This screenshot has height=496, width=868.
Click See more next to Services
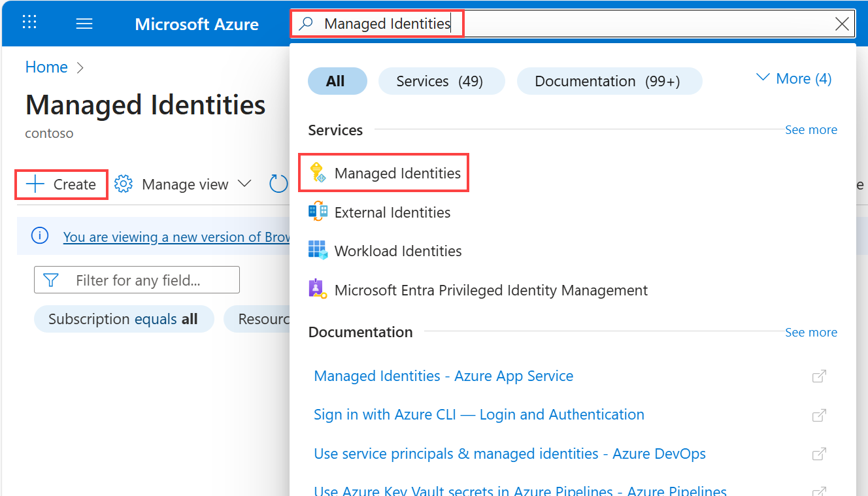coord(810,130)
